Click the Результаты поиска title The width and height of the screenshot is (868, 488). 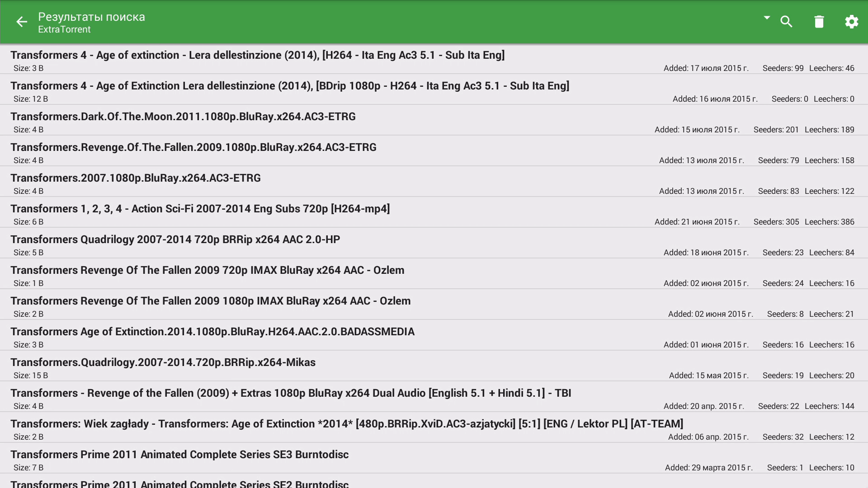91,17
